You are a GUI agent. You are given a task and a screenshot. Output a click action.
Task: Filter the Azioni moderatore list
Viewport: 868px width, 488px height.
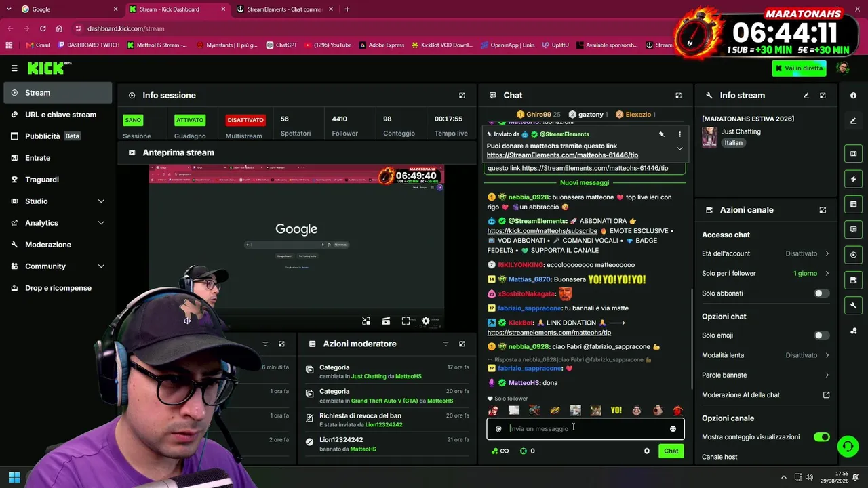coord(446,344)
